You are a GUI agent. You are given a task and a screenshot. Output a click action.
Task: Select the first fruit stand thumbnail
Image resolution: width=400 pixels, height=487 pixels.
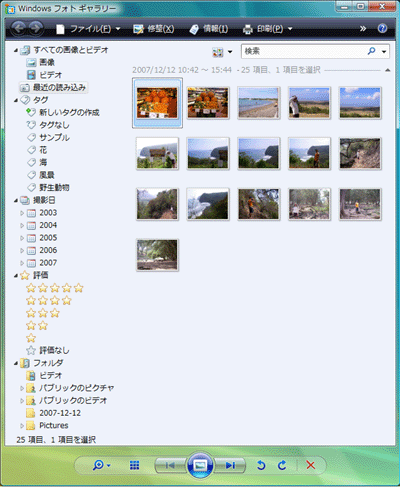pos(157,103)
